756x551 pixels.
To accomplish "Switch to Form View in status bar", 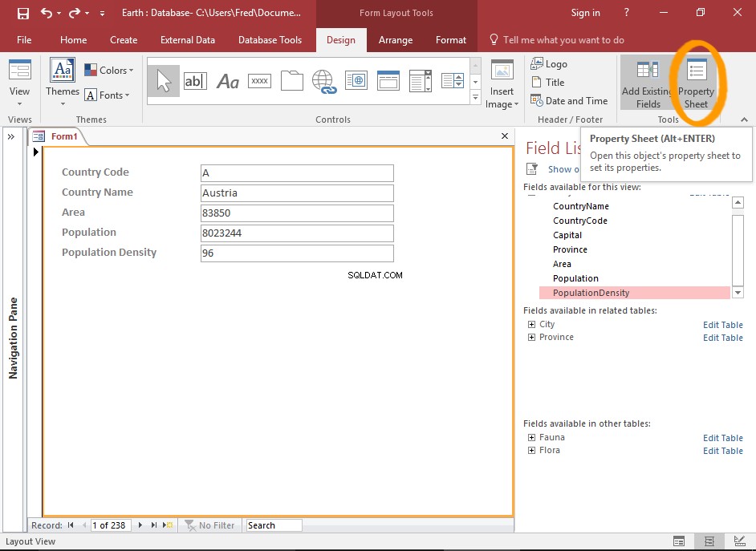I will point(678,541).
